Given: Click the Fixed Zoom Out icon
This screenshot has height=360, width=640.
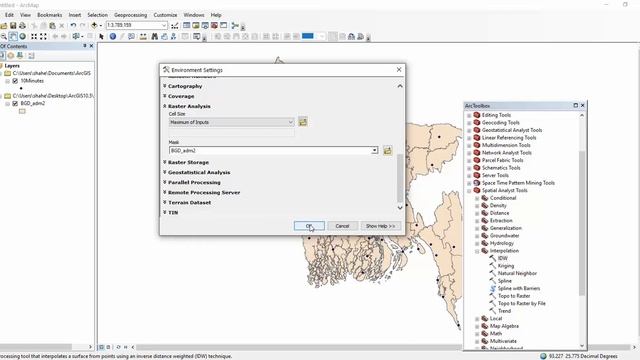Looking at the screenshot, I should click(x=43, y=36).
